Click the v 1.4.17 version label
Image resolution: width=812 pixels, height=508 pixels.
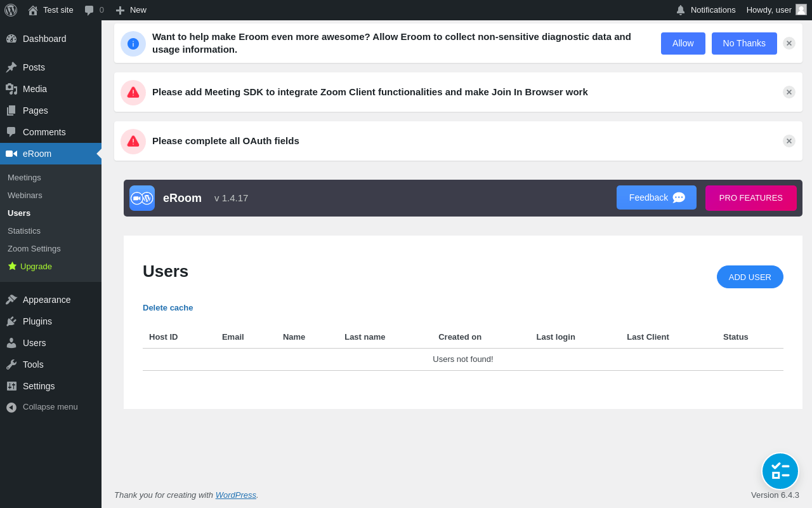pyautogui.click(x=231, y=198)
